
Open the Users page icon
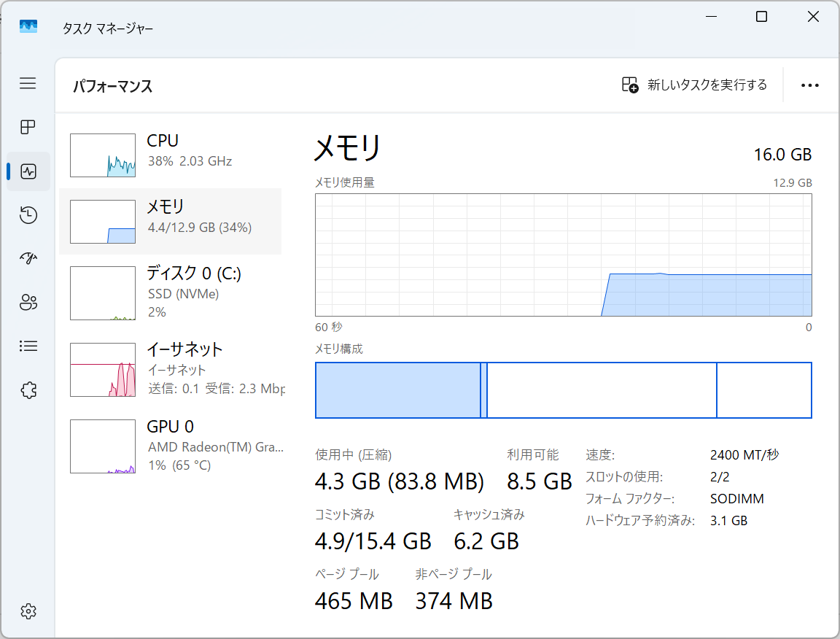28,302
